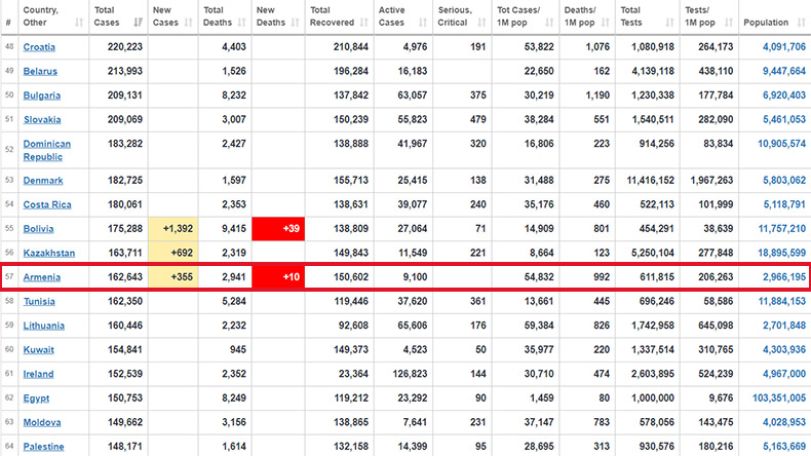
Task: Sort by Country, Other sort icon
Action: [79, 22]
